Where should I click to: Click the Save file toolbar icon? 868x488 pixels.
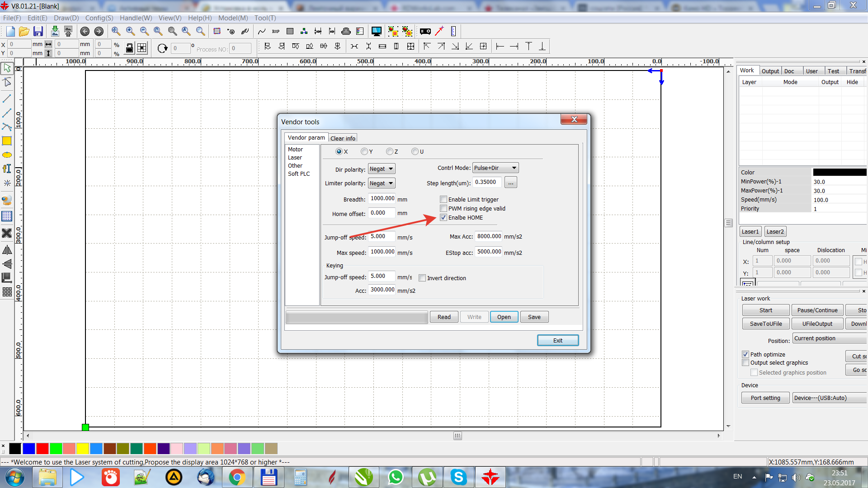[38, 31]
